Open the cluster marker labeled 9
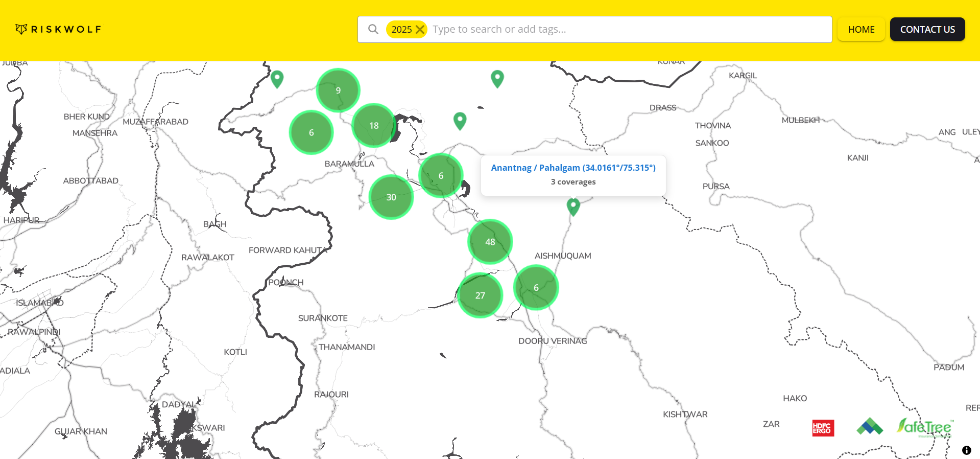This screenshot has width=980, height=459. (x=338, y=90)
